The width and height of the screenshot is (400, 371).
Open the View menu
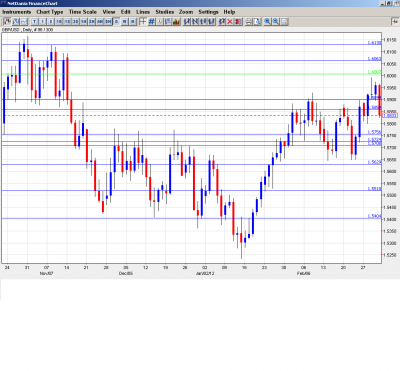109,12
